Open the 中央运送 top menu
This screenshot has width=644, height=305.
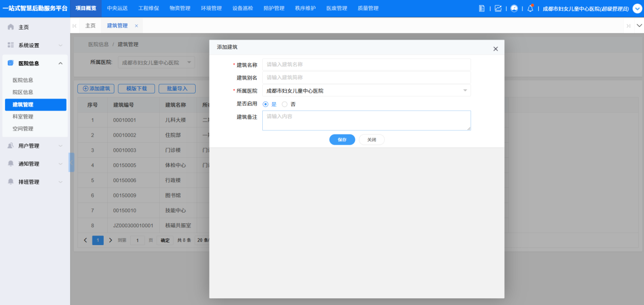tap(117, 9)
